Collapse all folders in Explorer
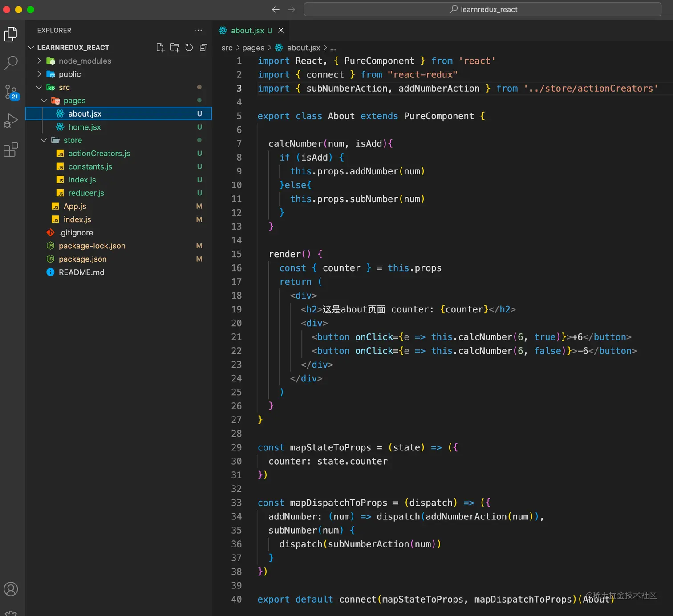The image size is (673, 616). pyautogui.click(x=203, y=48)
